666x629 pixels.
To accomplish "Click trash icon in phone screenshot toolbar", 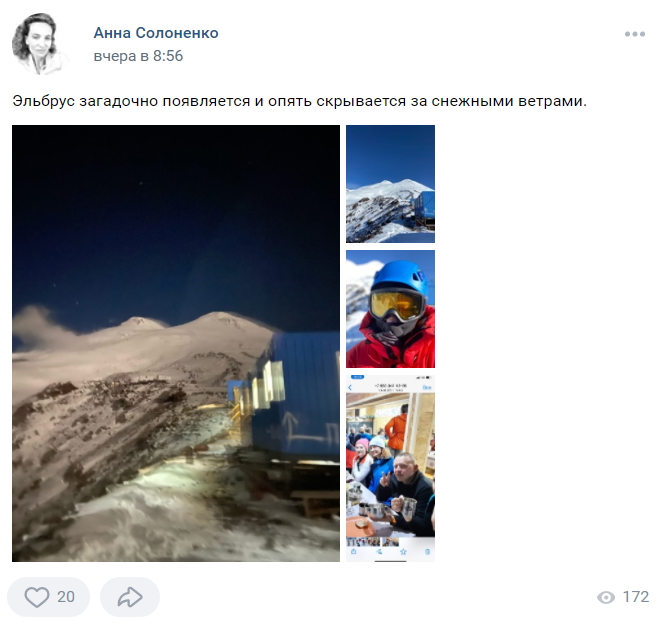I will (x=427, y=552).
